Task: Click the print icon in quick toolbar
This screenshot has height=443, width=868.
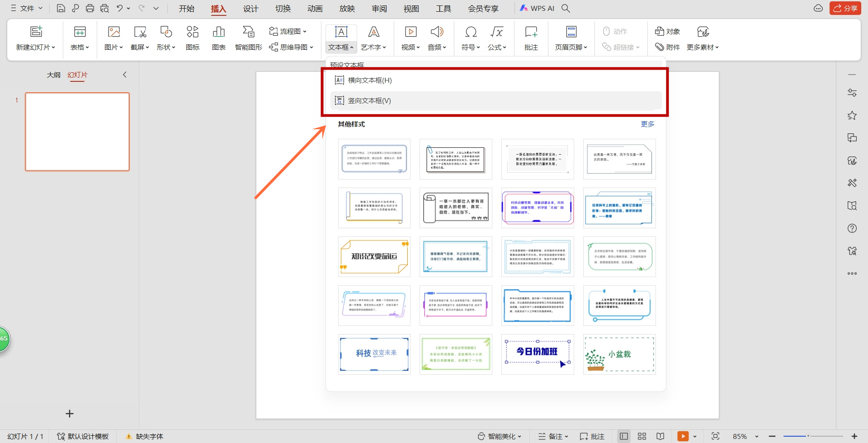Action: (x=90, y=8)
